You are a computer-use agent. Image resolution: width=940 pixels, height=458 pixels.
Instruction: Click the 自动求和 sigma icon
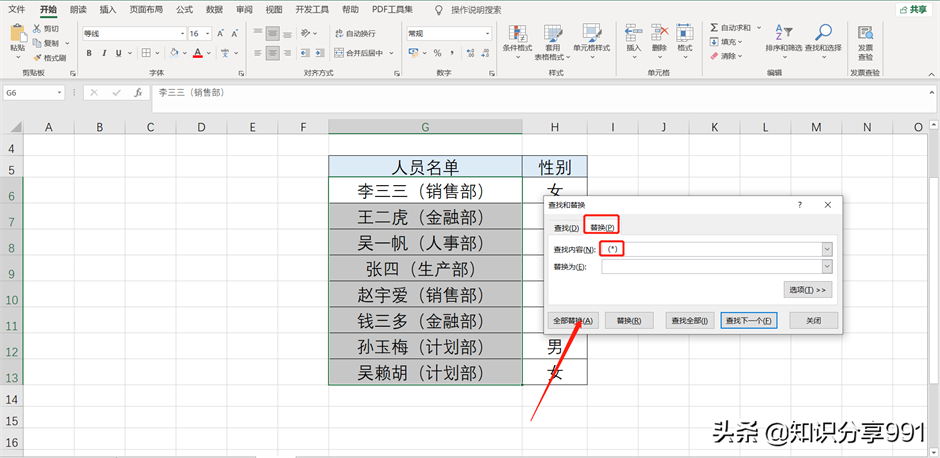714,28
